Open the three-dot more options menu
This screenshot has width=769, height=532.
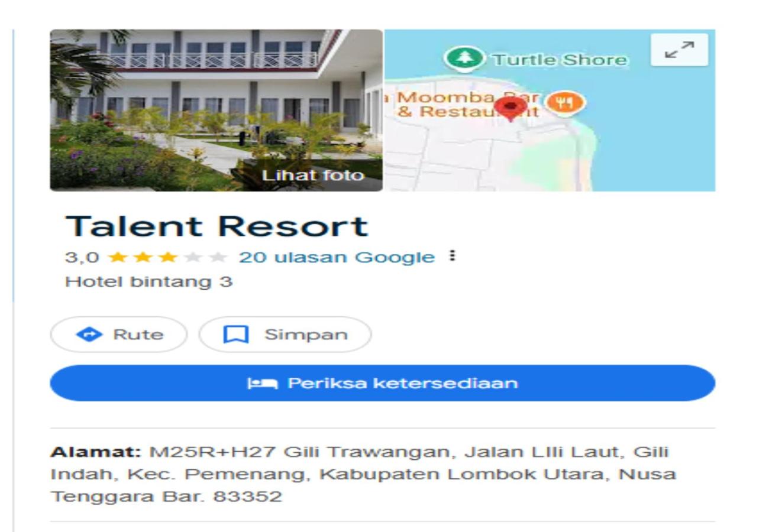[453, 256]
